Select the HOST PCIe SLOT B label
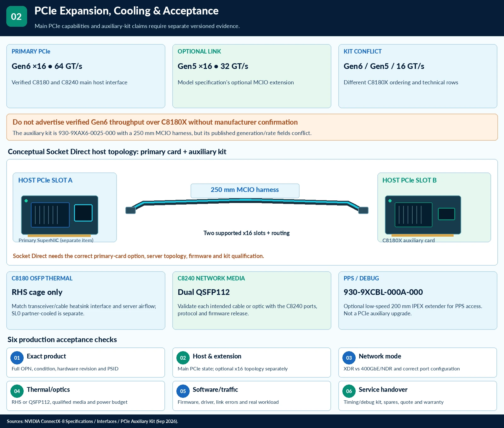Screen dimensions: 504x428 pyautogui.click(x=409, y=180)
